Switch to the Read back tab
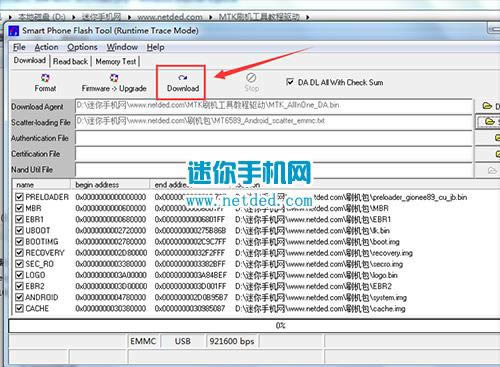Viewport: 500px width, 367px height. coord(70,62)
